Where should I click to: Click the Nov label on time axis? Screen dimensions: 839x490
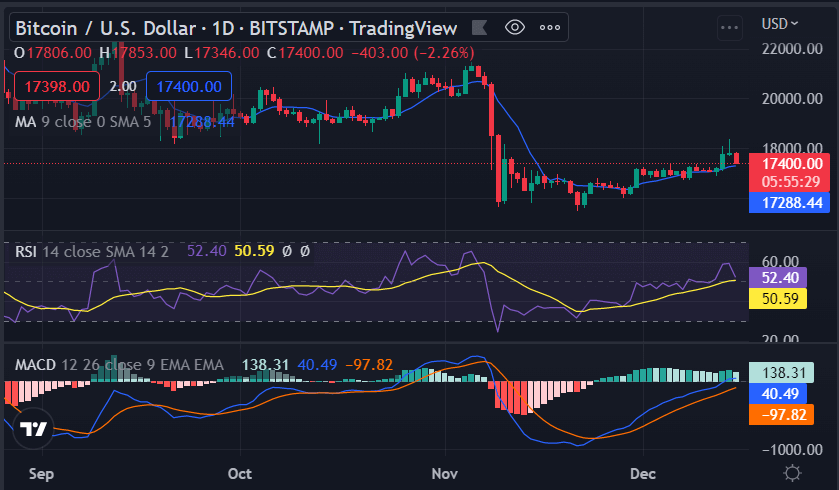[445, 474]
